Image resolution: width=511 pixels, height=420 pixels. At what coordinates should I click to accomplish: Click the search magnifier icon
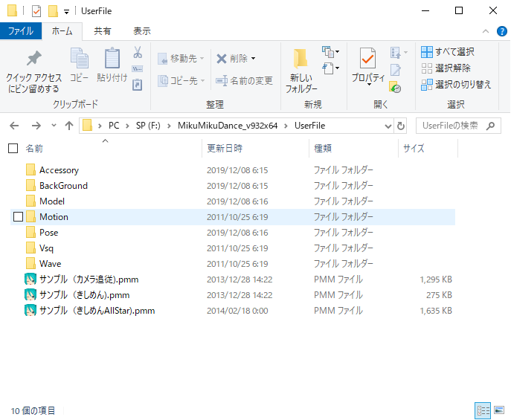pos(490,126)
